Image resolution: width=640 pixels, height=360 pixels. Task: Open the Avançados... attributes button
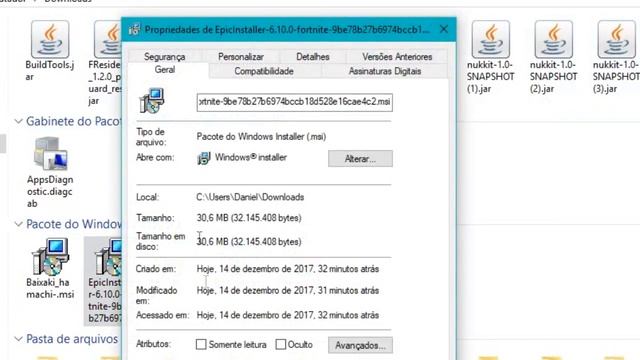[x=360, y=345]
